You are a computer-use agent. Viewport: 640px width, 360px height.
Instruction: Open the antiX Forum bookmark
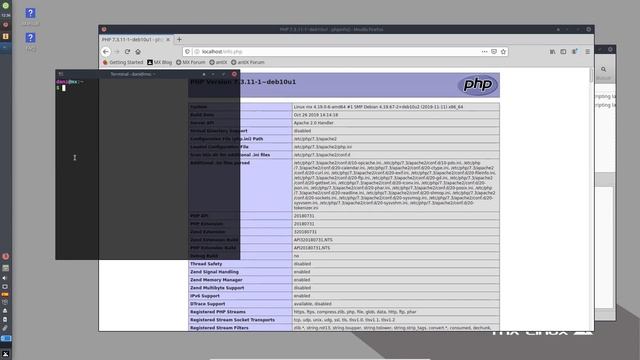pos(248,62)
